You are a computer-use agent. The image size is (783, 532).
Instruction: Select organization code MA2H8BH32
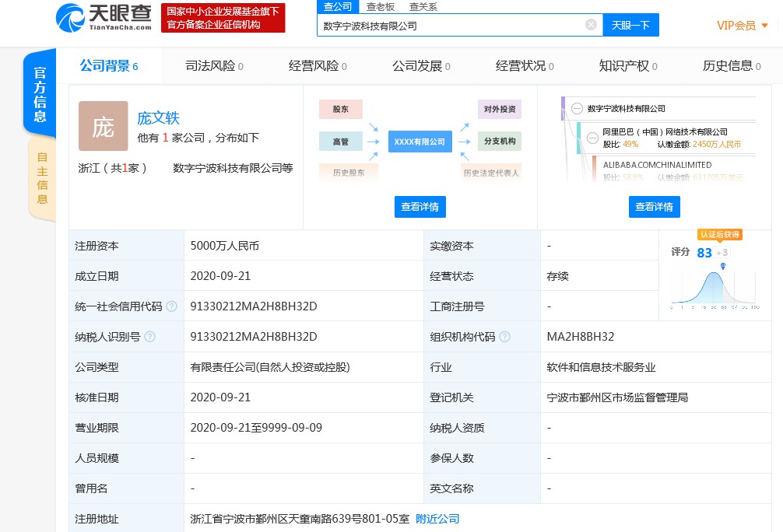pyautogui.click(x=581, y=337)
